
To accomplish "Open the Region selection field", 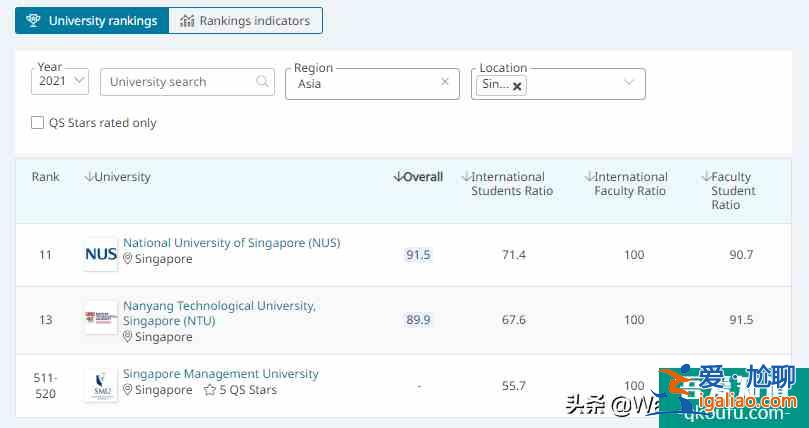I will (365, 84).
